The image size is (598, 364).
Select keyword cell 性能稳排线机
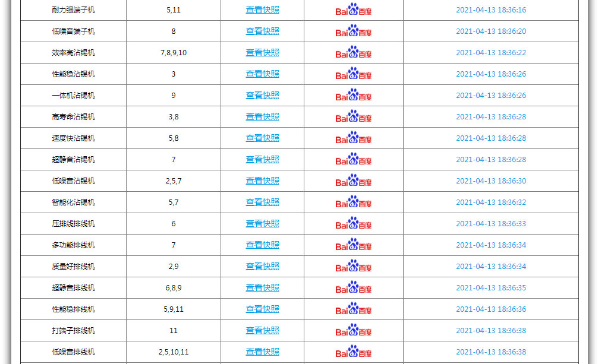(73, 309)
